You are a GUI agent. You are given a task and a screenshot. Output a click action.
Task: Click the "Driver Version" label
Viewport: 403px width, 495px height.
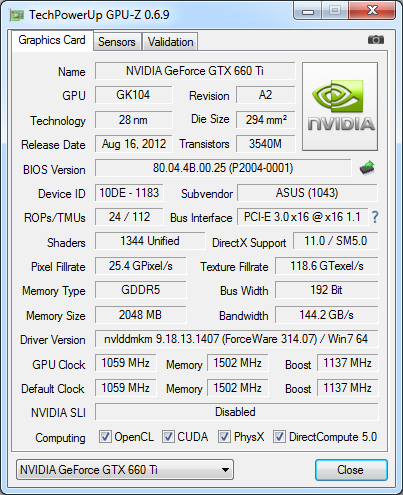[53, 340]
